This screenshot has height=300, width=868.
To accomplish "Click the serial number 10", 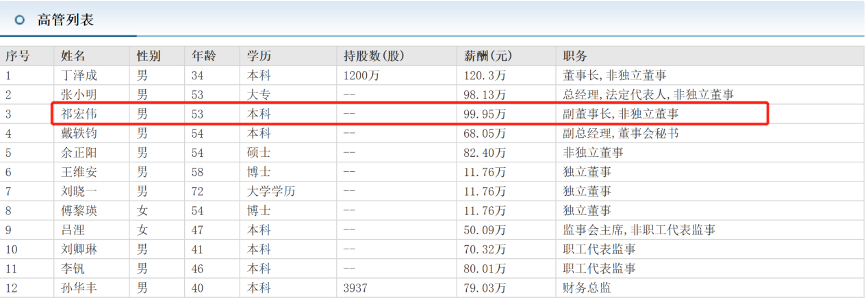I will (x=12, y=249).
